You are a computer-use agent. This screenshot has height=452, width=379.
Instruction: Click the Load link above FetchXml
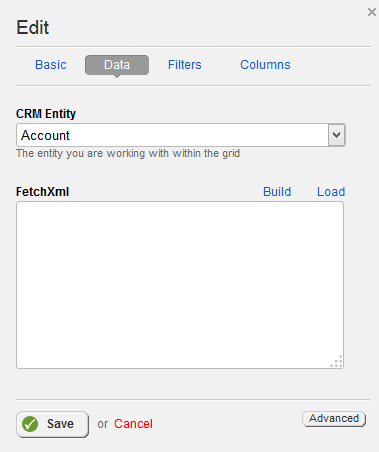pos(331,192)
